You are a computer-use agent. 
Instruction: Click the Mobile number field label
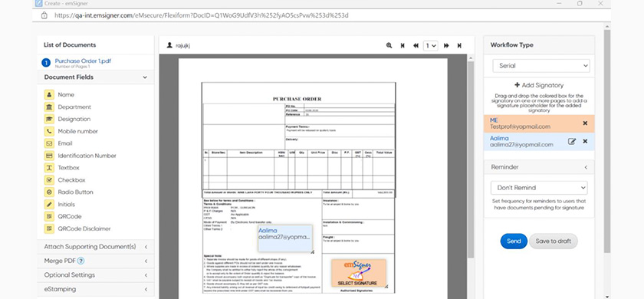point(77,131)
